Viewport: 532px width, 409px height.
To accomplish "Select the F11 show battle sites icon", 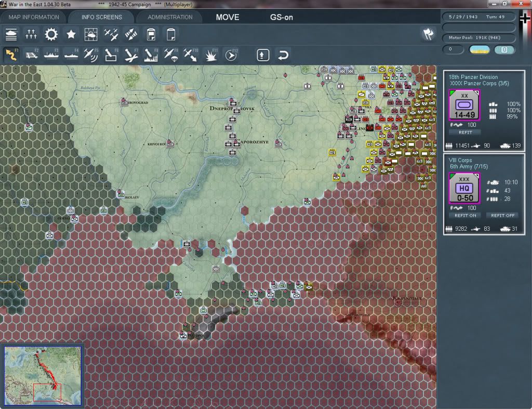I will pos(211,55).
